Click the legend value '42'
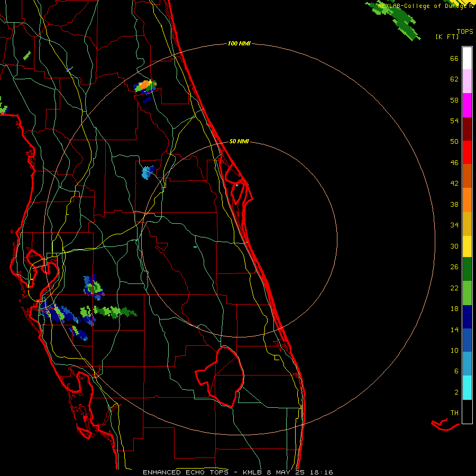The height and width of the screenshot is (476, 476). coord(454,184)
